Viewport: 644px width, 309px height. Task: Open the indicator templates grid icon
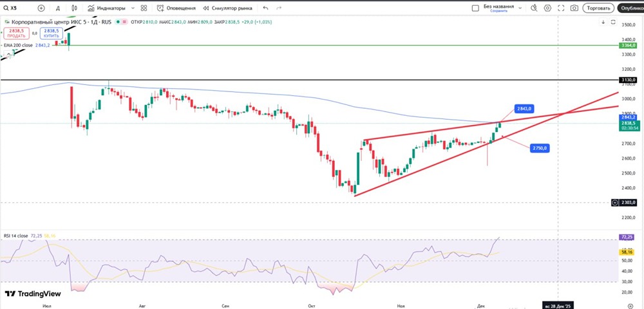coord(144,8)
